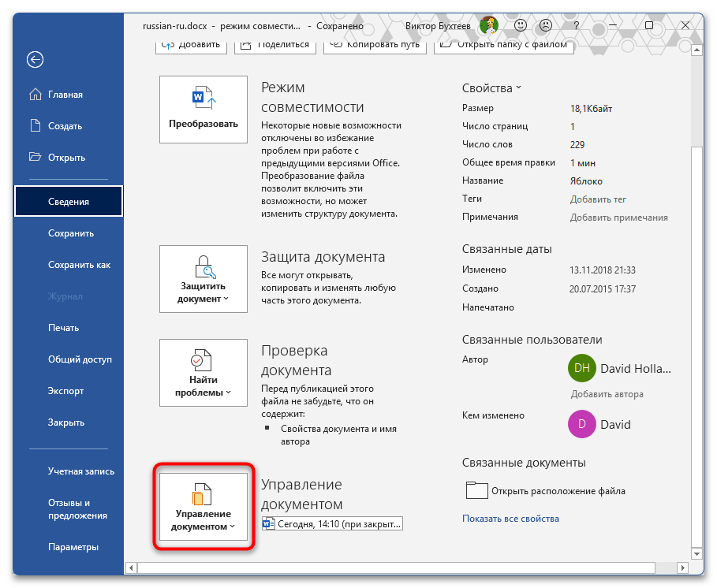Click the D avatar under Кем изменено
The height and width of the screenshot is (588, 717).
[581, 424]
